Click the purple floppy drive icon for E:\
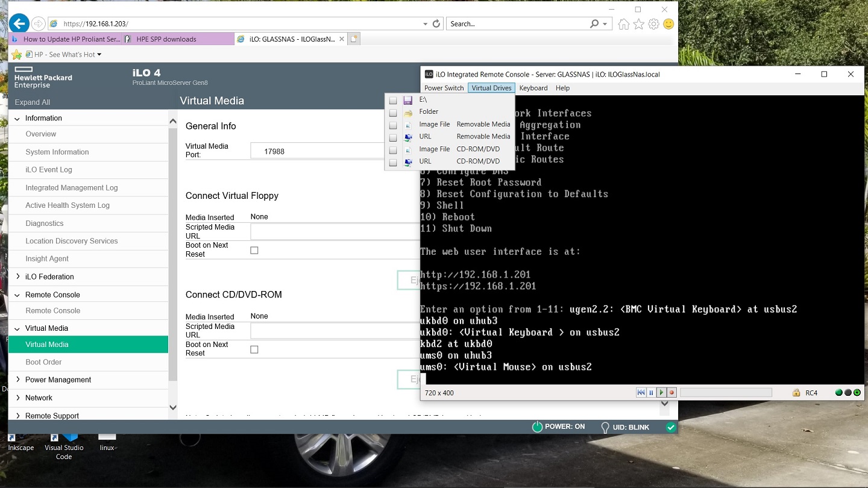Screen dimensions: 868x488 click(x=408, y=100)
